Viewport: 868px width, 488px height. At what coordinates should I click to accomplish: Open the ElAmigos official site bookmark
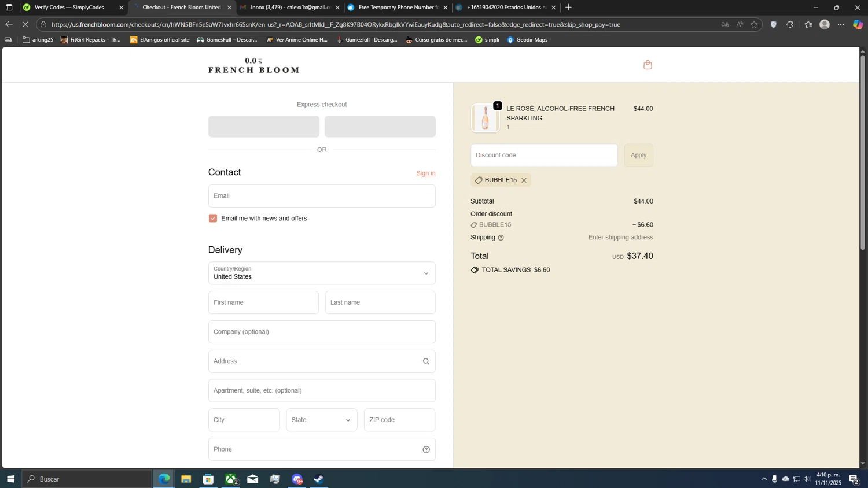[x=160, y=40]
